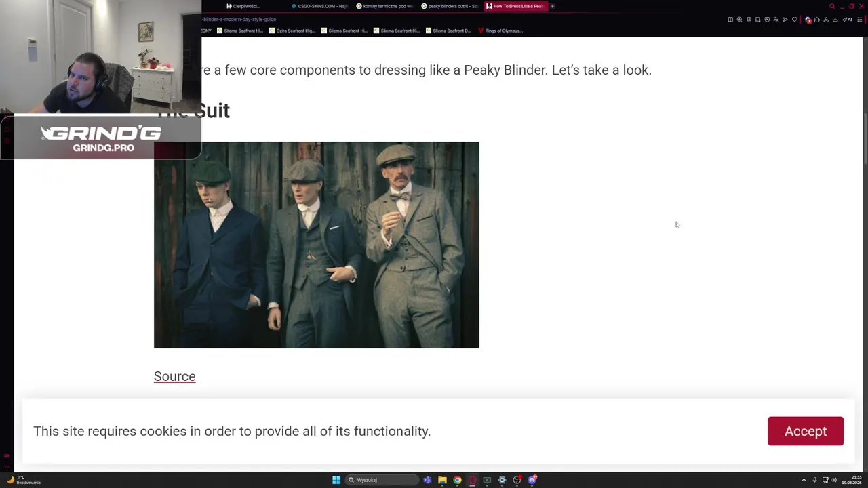868x488 pixels.
Task: Expand hidden system tray icons chevron
Action: (x=804, y=480)
